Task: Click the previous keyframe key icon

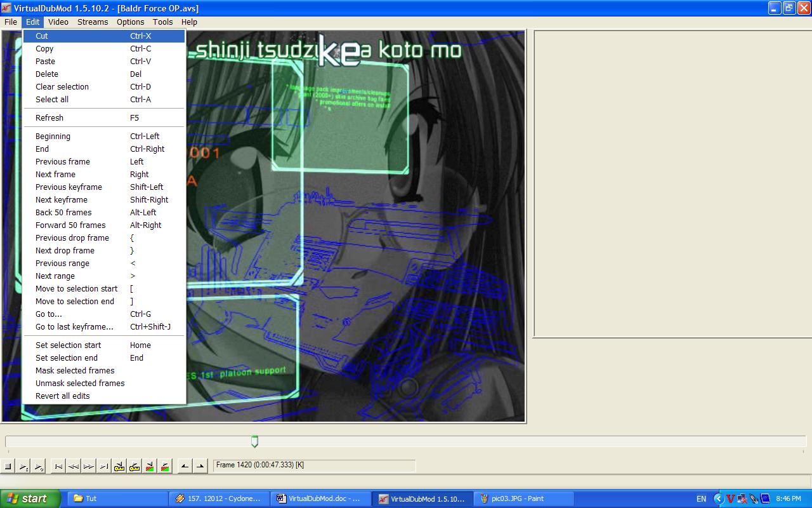Action: 119,467
